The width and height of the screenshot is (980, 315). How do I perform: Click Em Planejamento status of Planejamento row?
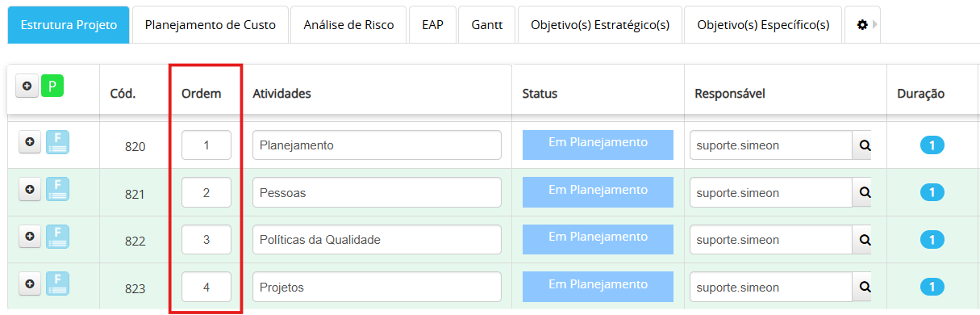point(598,145)
